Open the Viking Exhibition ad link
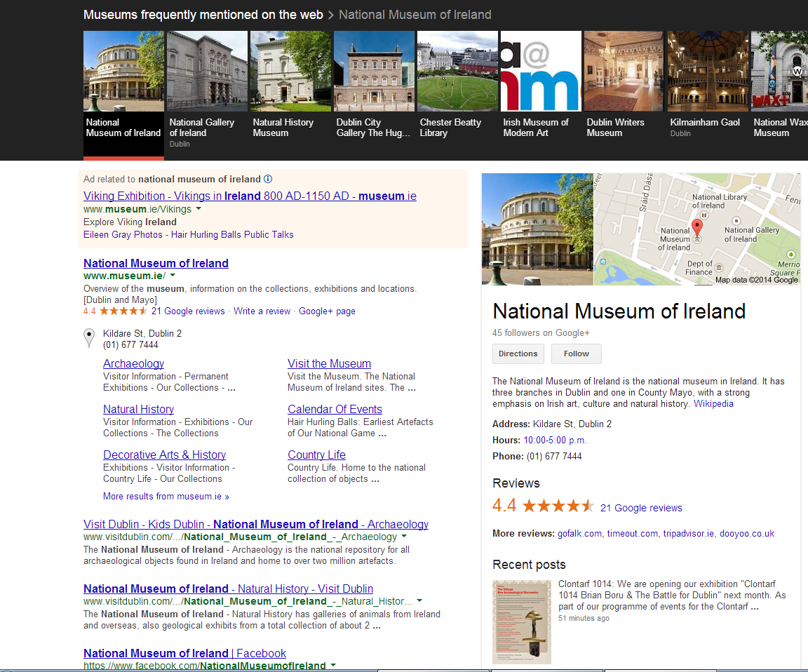 (x=250, y=196)
